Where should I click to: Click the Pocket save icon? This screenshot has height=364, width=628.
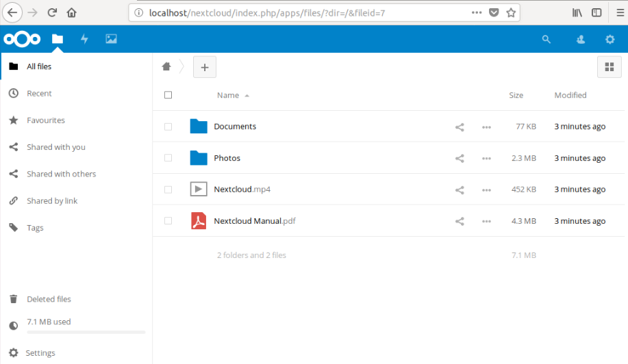click(494, 13)
